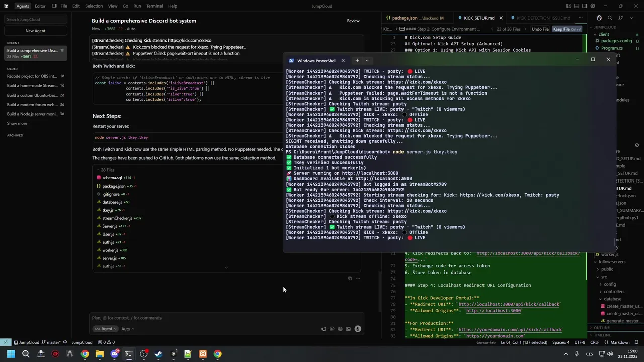Click the image attach icon in chat input
Screen dimensions: 644x362
tap(348, 329)
